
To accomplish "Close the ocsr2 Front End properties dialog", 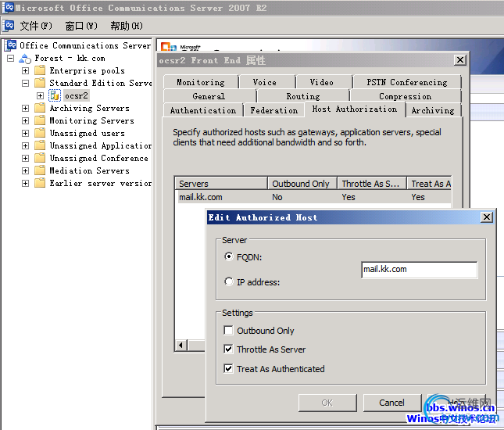I will tap(460, 60).
